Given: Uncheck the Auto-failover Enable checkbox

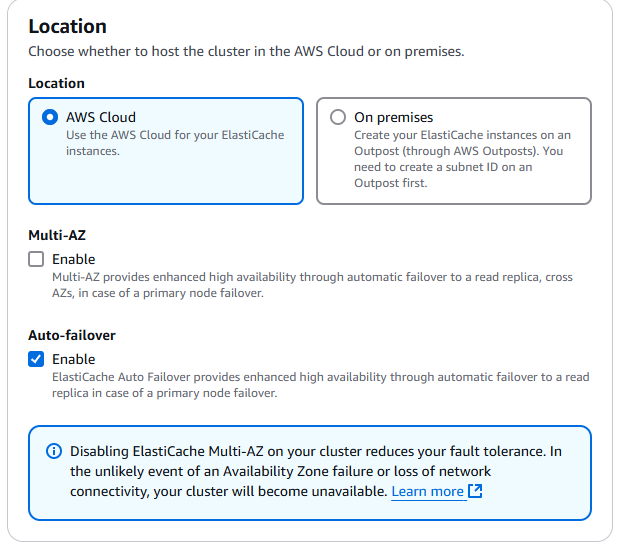Looking at the screenshot, I should click(x=36, y=359).
